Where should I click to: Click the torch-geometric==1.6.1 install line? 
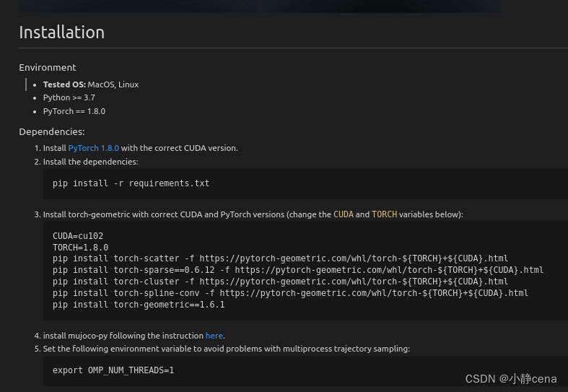point(139,305)
